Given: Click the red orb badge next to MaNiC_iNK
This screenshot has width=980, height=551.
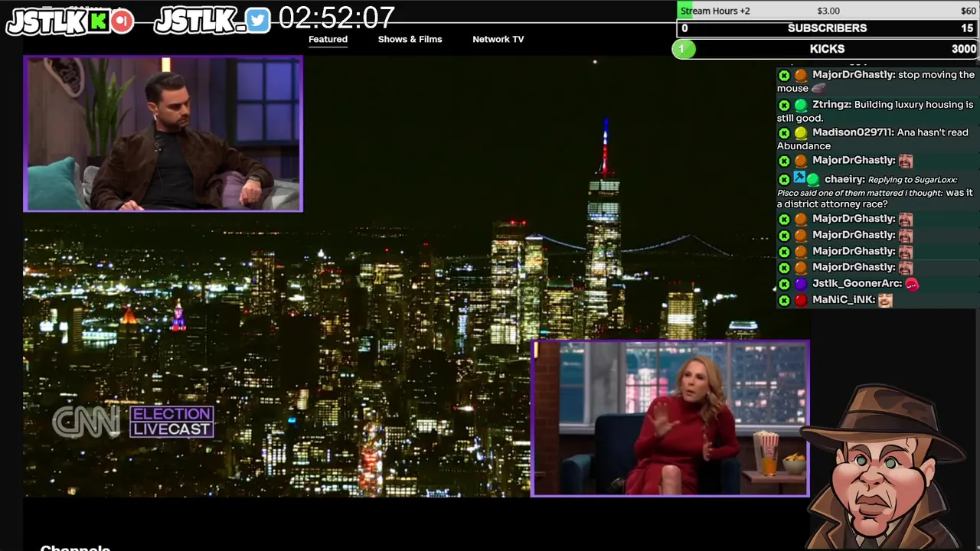Looking at the screenshot, I should [x=801, y=300].
